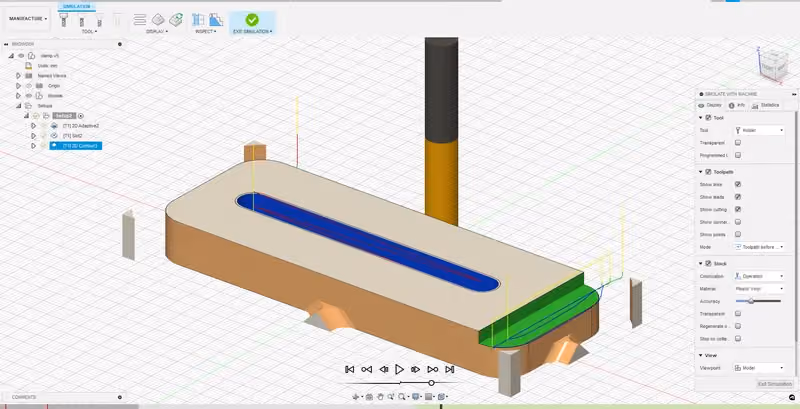Click the Accuracy slider handle
800x409 pixels.
[x=751, y=301]
